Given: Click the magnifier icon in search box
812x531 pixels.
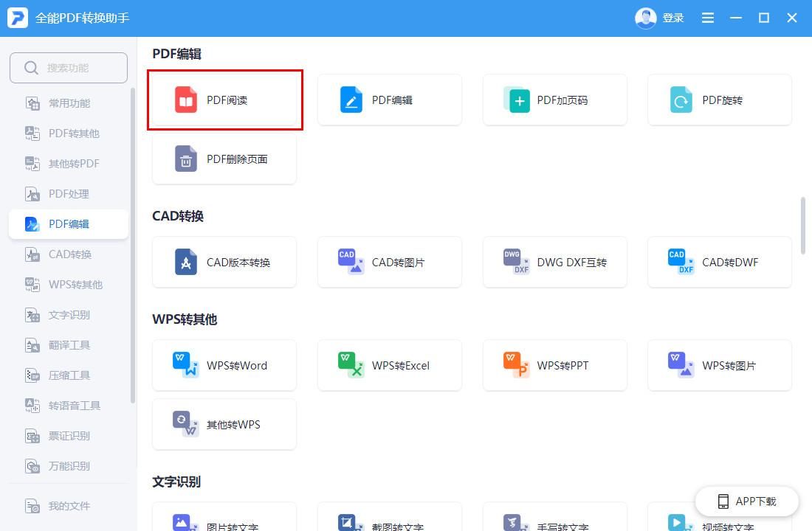Looking at the screenshot, I should tap(31, 68).
